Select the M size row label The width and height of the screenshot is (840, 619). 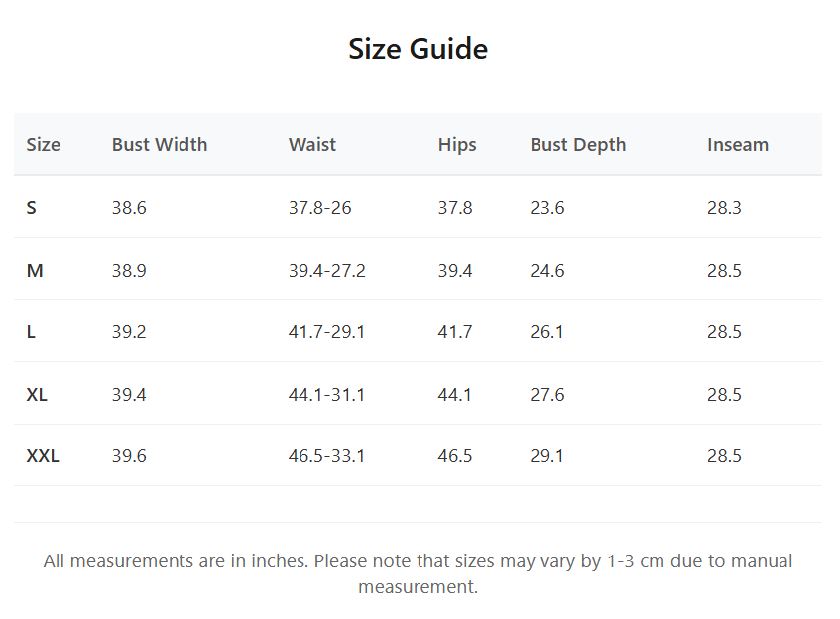click(x=35, y=270)
